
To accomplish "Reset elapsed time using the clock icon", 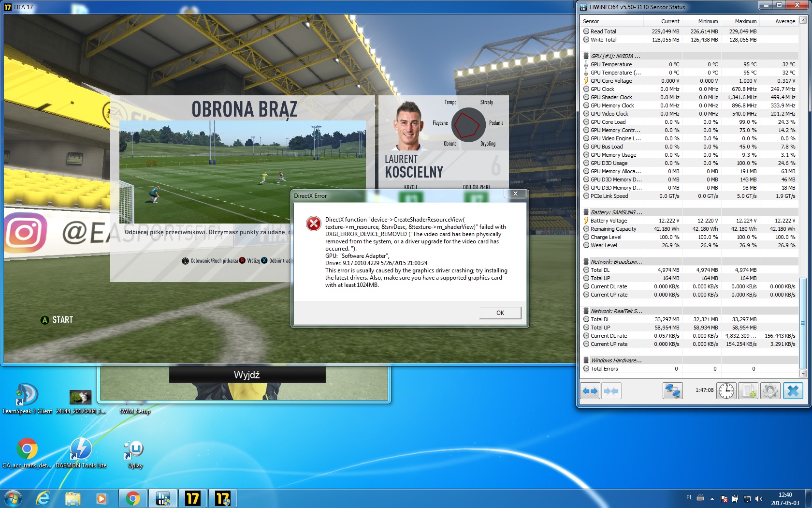I will click(x=726, y=391).
